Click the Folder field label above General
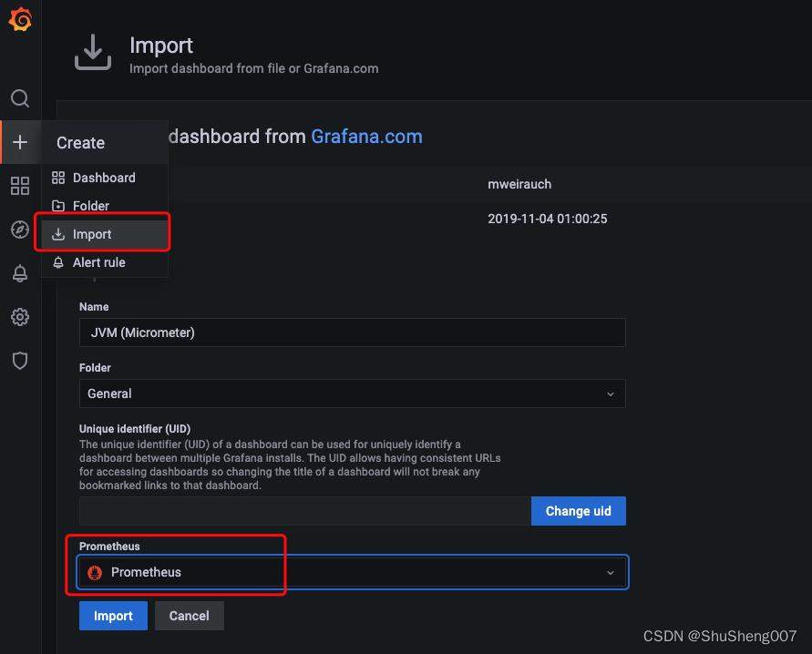This screenshot has width=812, height=654. (95, 368)
